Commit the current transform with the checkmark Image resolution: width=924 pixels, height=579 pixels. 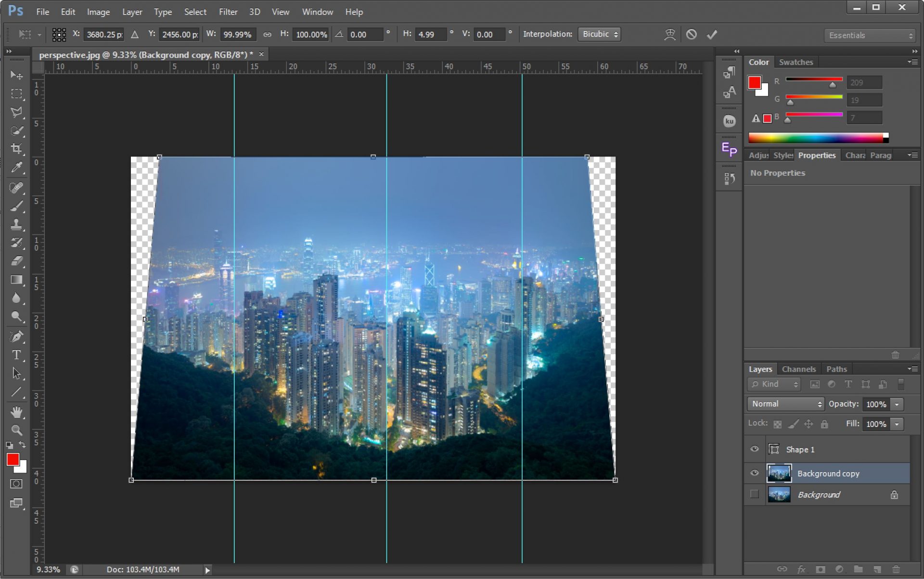[712, 34]
